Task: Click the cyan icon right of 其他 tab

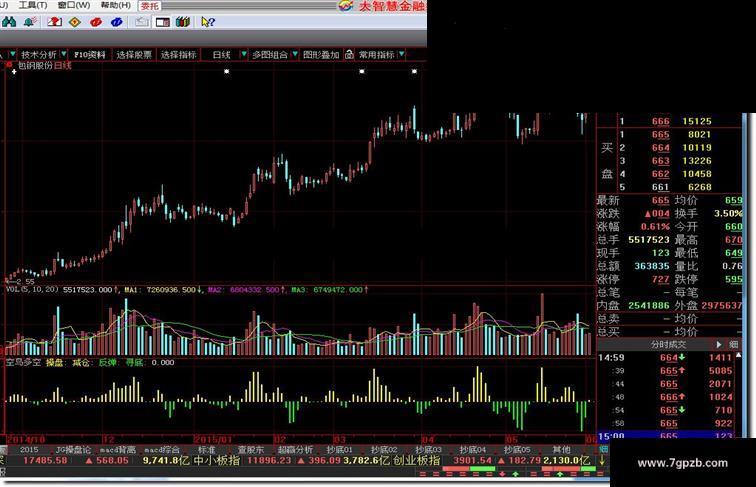Action: coord(603,449)
